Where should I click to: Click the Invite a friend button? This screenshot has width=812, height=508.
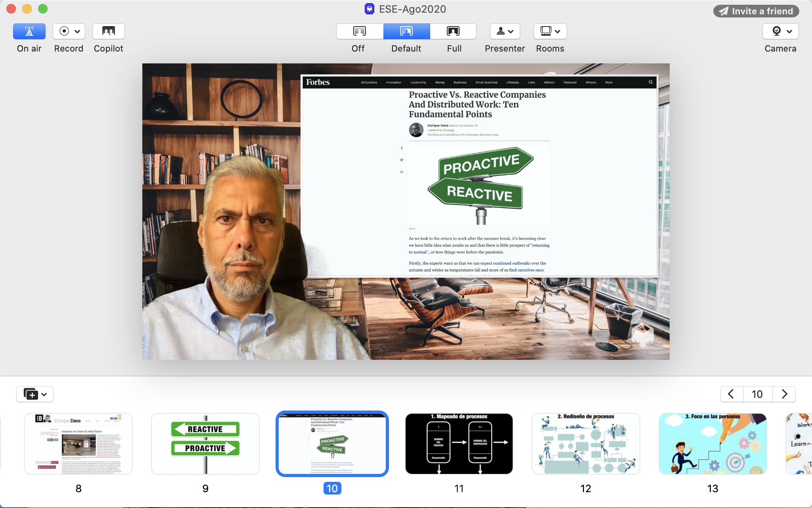tap(756, 11)
